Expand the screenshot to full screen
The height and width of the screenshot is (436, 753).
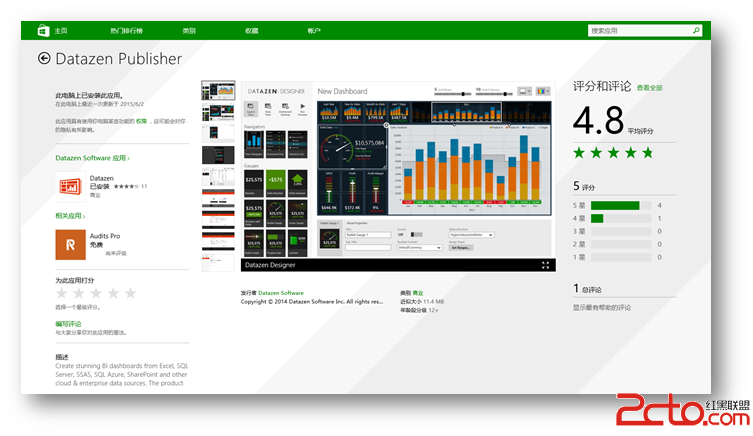(546, 265)
